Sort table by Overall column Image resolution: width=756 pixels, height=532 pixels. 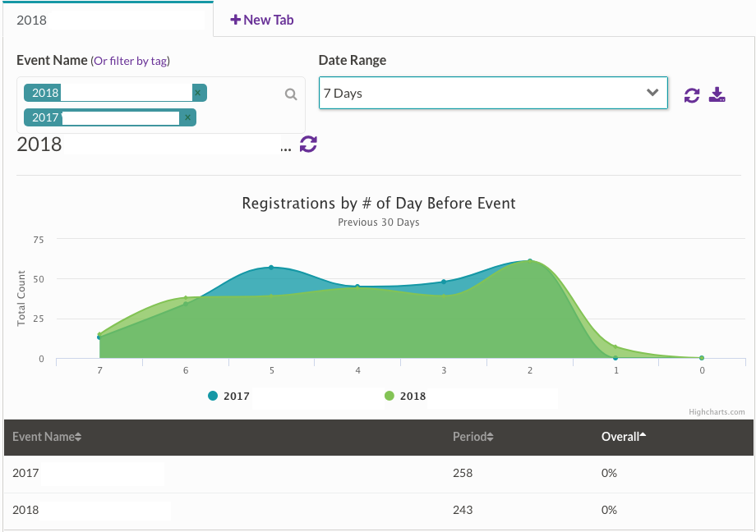[623, 437]
